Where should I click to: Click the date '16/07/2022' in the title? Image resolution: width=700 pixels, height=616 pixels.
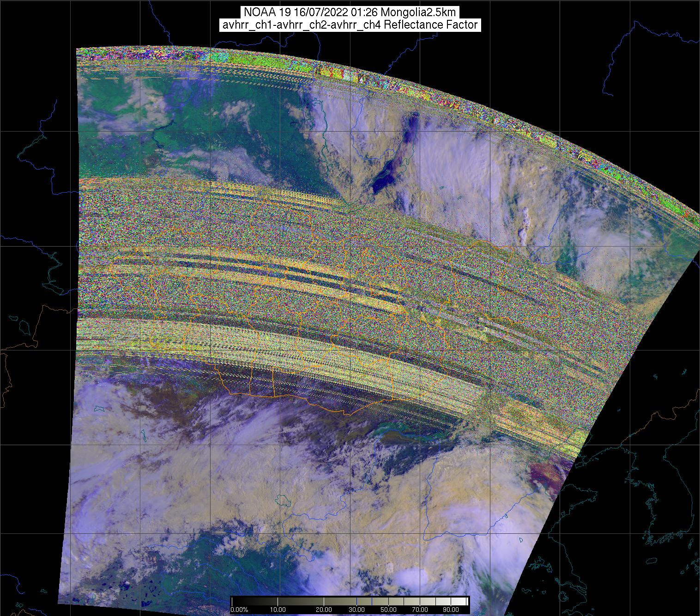tap(322, 12)
